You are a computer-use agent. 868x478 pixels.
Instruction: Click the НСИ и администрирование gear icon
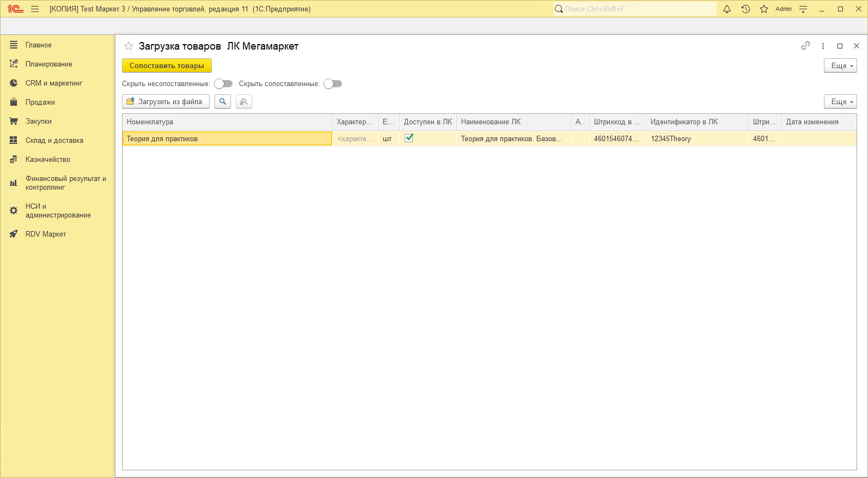(14, 210)
